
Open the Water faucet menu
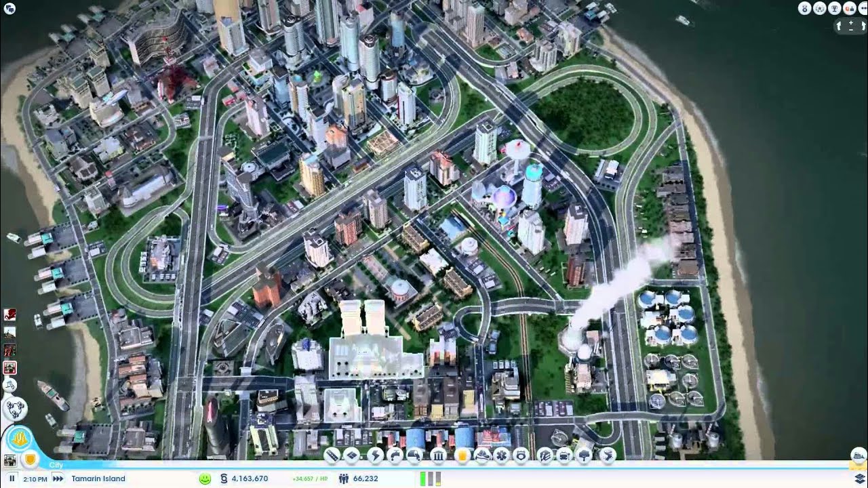pyautogui.click(x=395, y=455)
